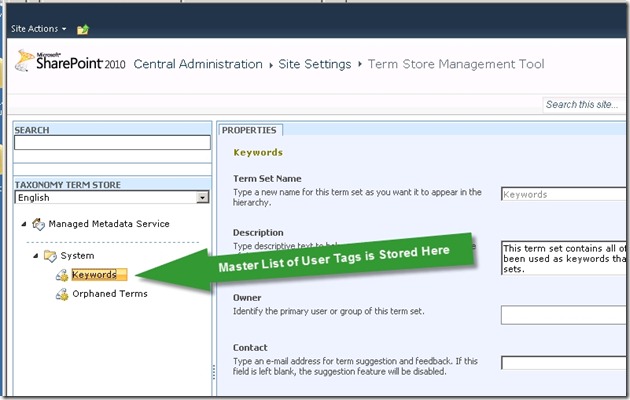The width and height of the screenshot is (630, 400).
Task: Click the Contact label
Action: coord(250,348)
